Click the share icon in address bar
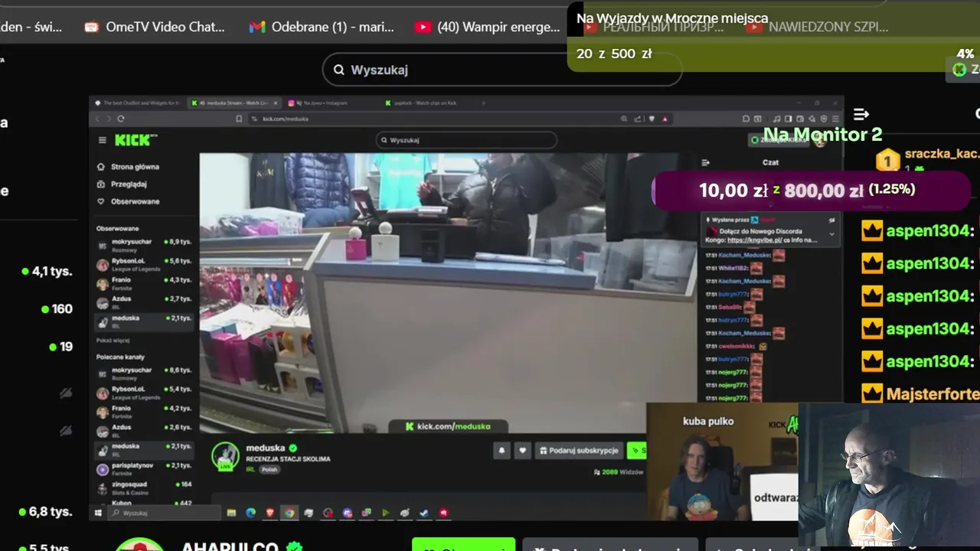The image size is (980, 551). coord(638,119)
